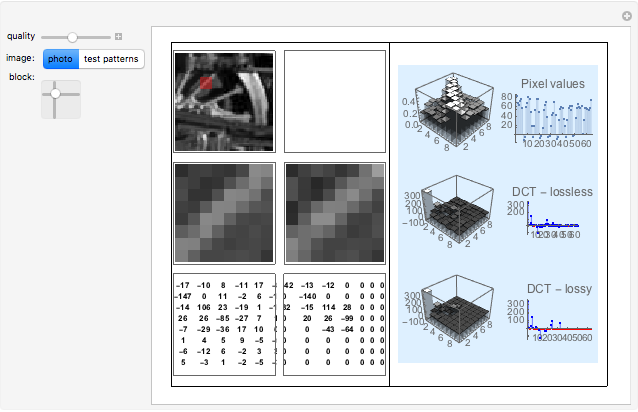Click the grayscale photo thumbnail
Screen dimensions: 638x412
pos(224,101)
